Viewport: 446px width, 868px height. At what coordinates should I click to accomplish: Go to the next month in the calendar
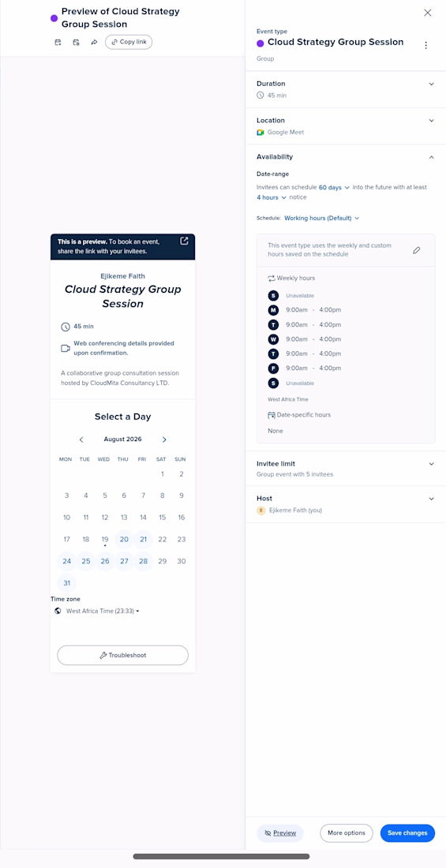tap(164, 440)
